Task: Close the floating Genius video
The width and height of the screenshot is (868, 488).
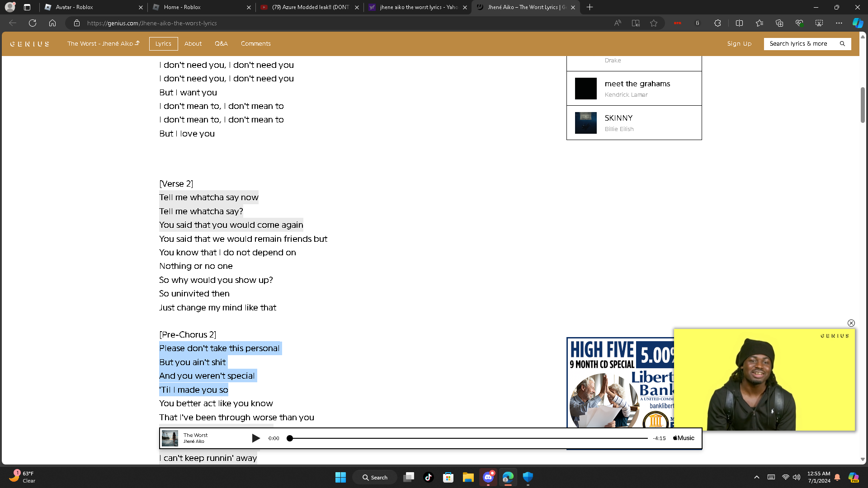Action: [x=851, y=323]
